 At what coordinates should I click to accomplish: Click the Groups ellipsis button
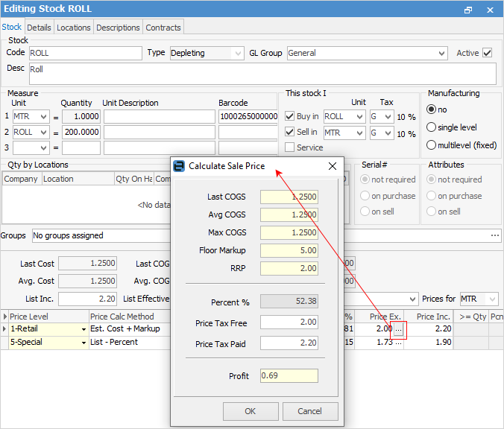coord(495,235)
